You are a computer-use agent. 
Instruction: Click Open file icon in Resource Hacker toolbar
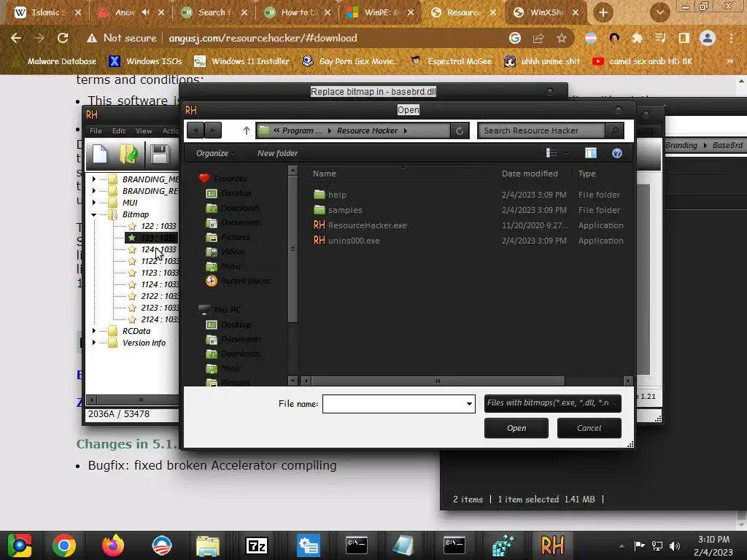click(x=128, y=155)
